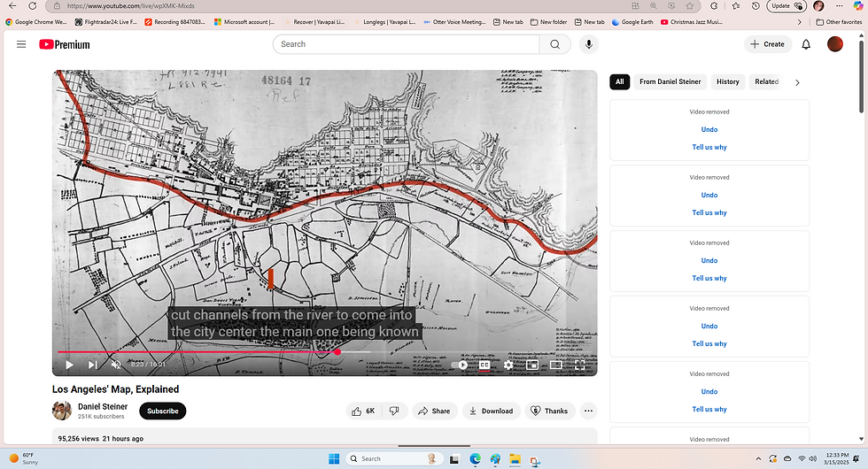Open Google Earth bookmark
The image size is (868, 469).
(x=632, y=22)
